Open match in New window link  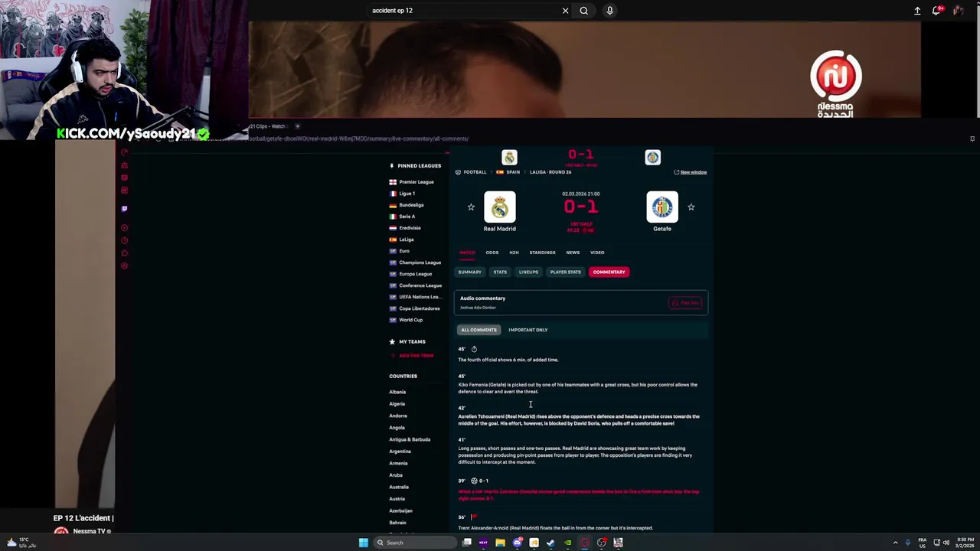(x=690, y=172)
